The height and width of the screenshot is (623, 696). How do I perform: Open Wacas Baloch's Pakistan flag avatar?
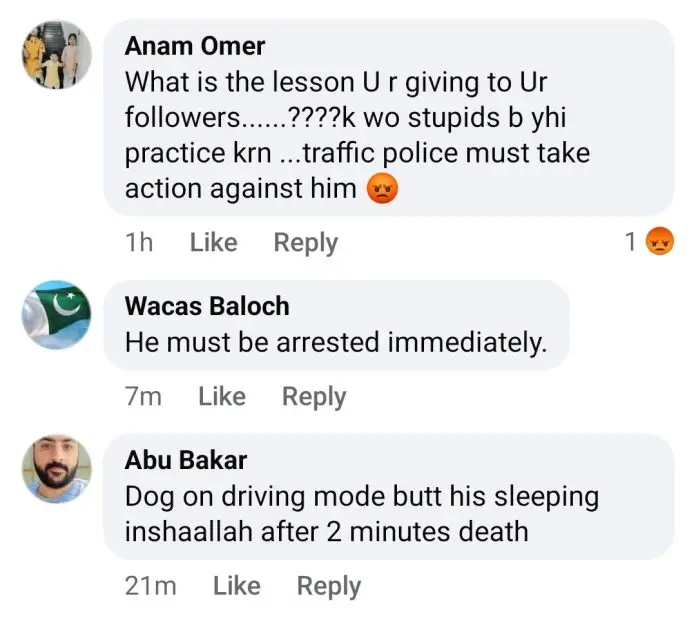pyautogui.click(x=57, y=314)
